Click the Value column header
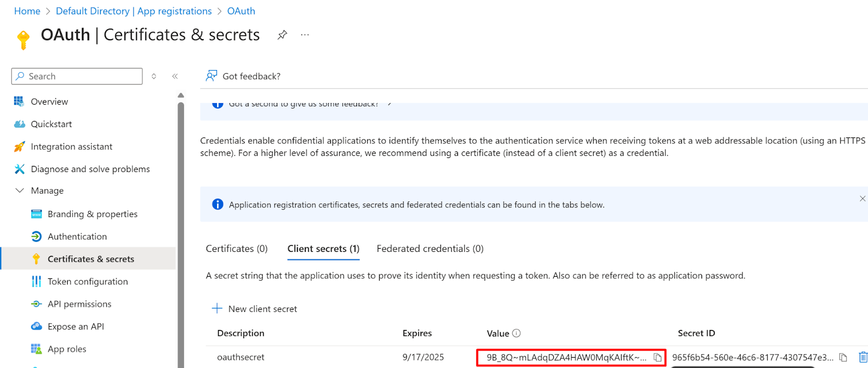The height and width of the screenshot is (368, 868). pyautogui.click(x=498, y=333)
